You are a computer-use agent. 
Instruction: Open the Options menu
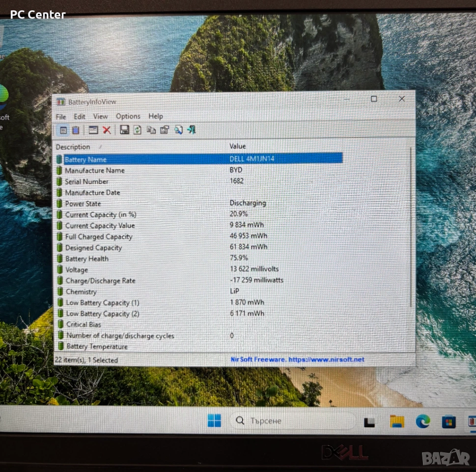[x=128, y=117]
